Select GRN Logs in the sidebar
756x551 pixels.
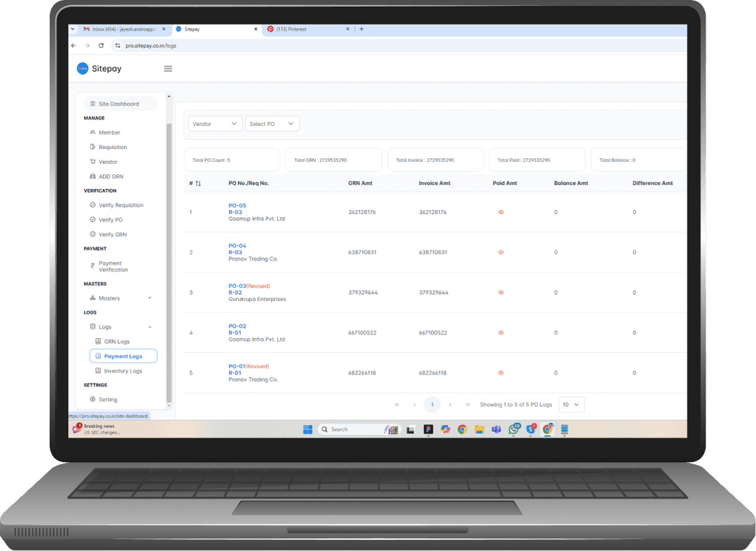(117, 342)
